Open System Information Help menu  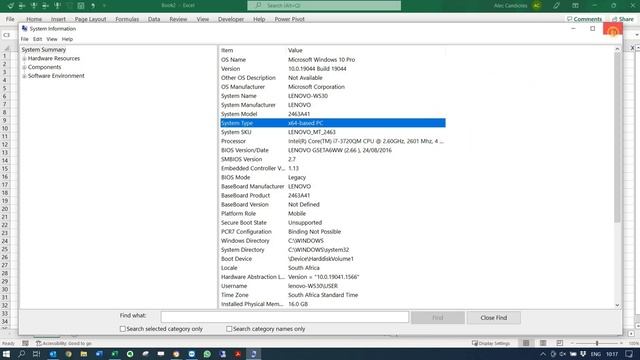67,39
